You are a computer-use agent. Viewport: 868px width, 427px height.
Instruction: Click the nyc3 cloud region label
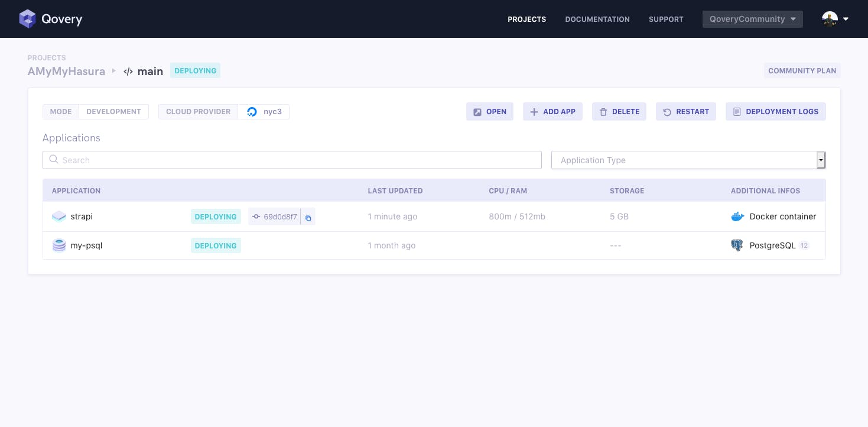point(272,112)
